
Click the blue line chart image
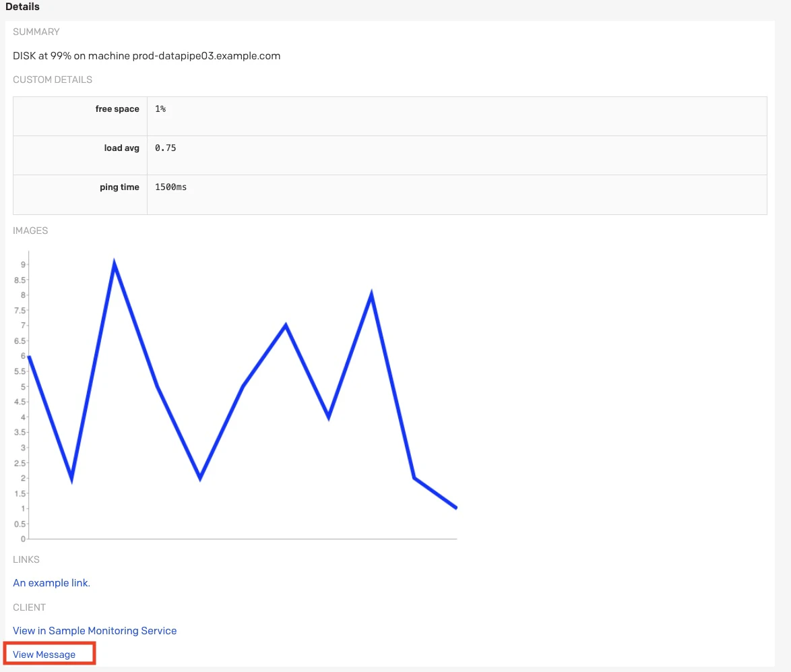click(235, 396)
